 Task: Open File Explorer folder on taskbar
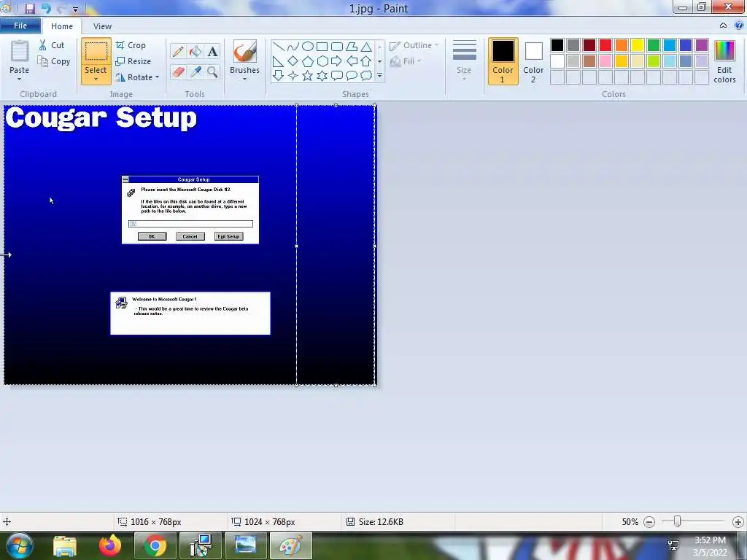tap(65, 546)
